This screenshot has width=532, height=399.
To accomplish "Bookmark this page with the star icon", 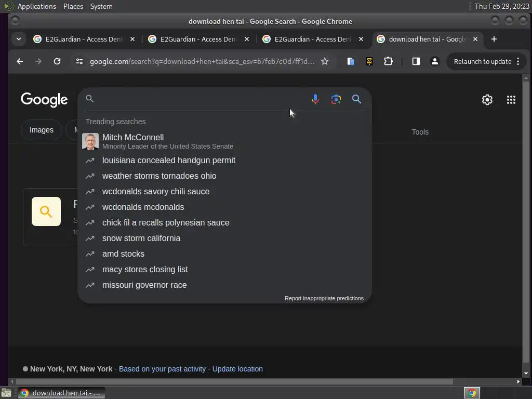I will coord(325,61).
